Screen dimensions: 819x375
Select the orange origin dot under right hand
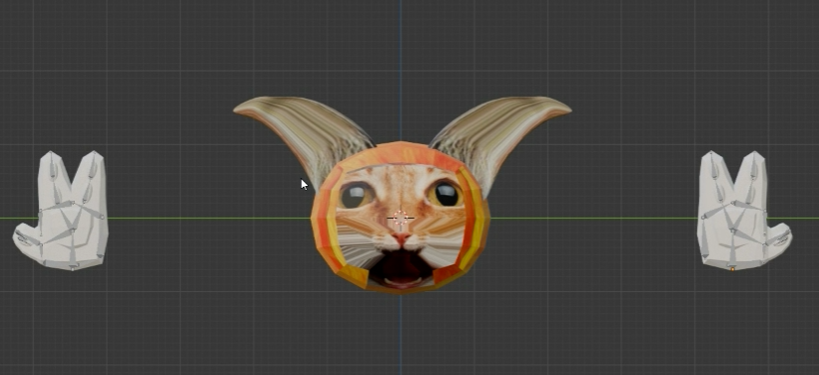[732, 269]
